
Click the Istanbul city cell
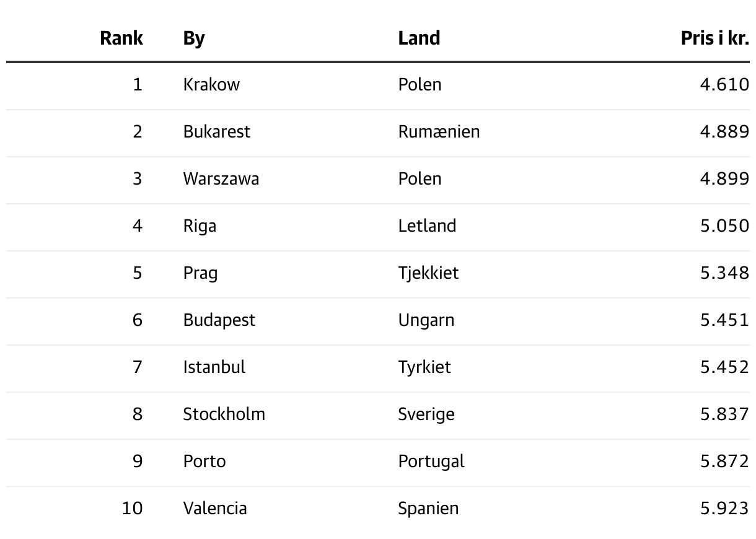[214, 367]
